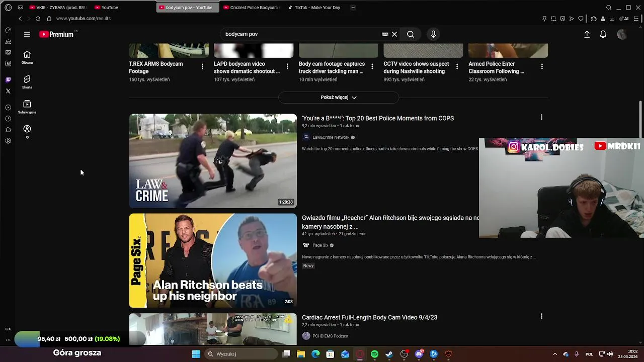The width and height of the screenshot is (644, 362).
Task: Open the browser tab search magnifier
Action: point(609,8)
